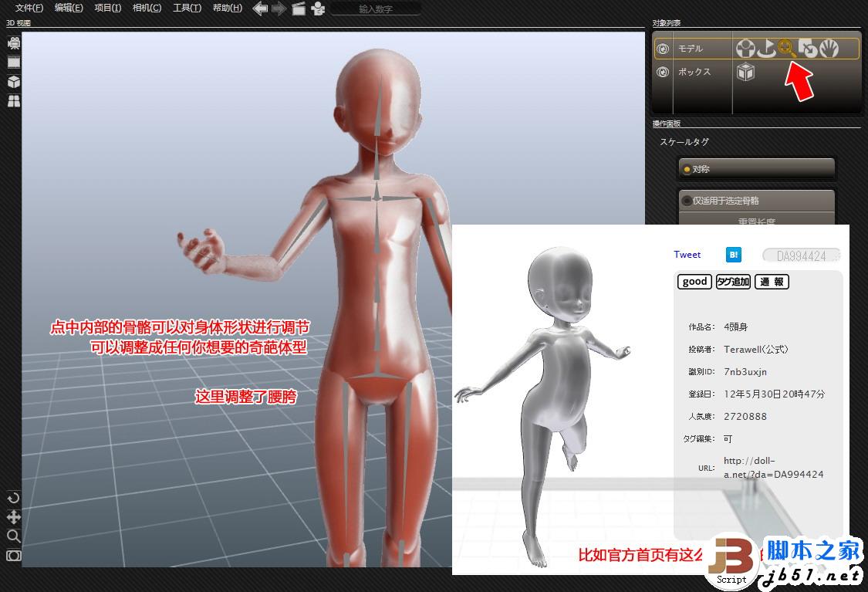Click the 3D cube icon in the left sidebar
The width and height of the screenshot is (868, 592).
coord(14,82)
